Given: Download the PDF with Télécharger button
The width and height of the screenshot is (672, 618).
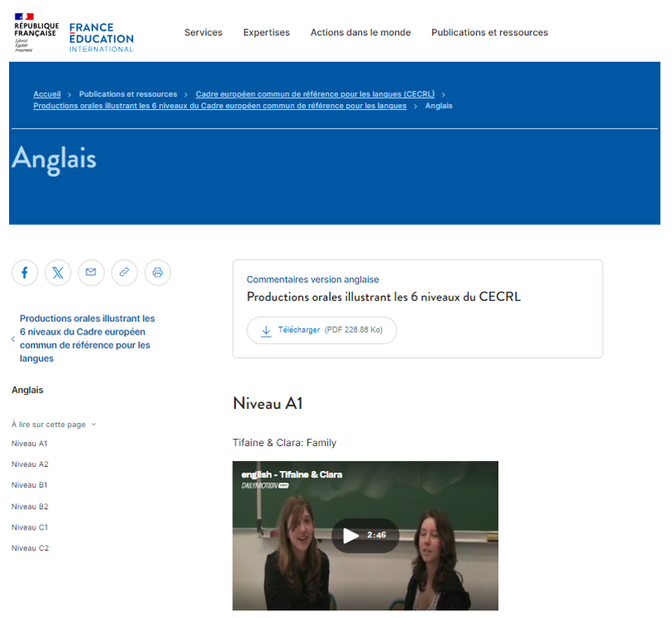Looking at the screenshot, I should click(322, 330).
